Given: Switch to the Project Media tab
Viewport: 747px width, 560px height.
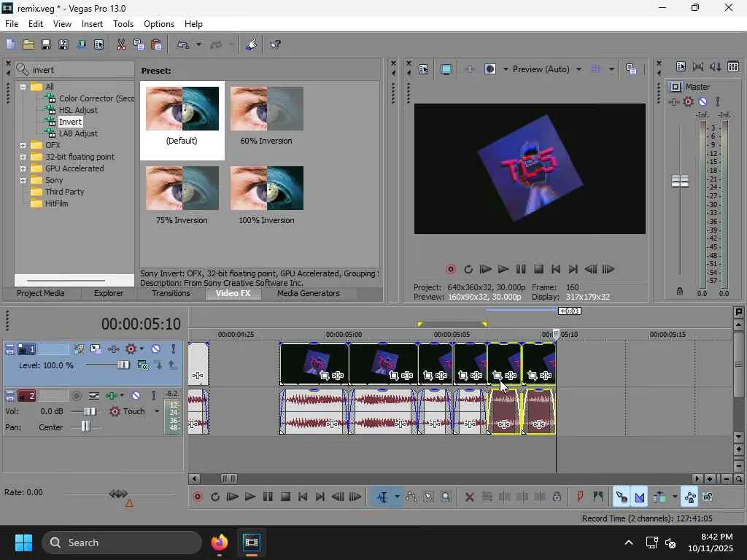Looking at the screenshot, I should coord(41,293).
